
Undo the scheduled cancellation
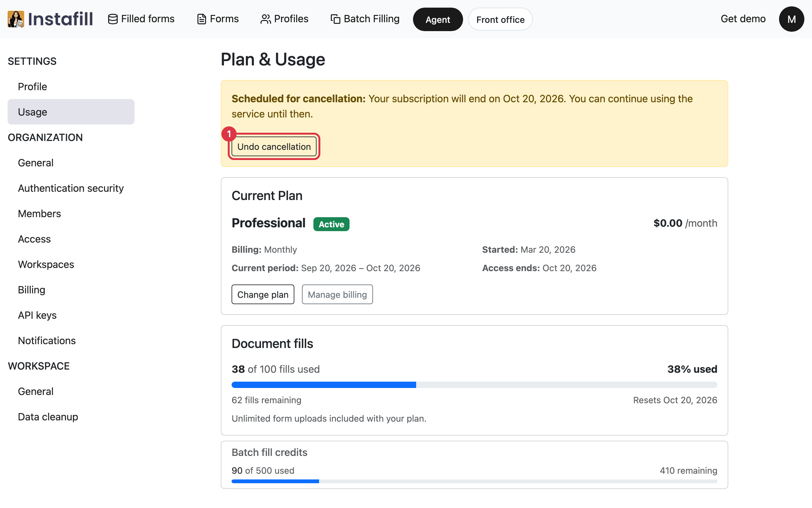[274, 147]
